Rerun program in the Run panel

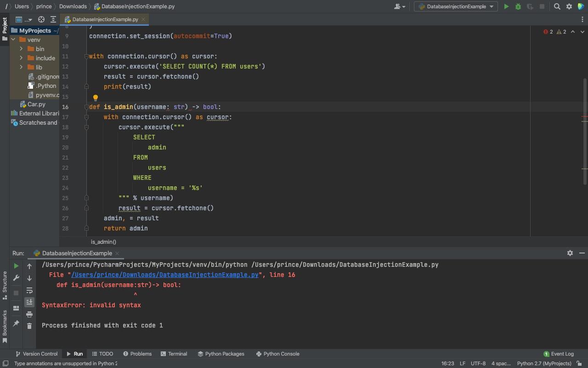click(16, 266)
